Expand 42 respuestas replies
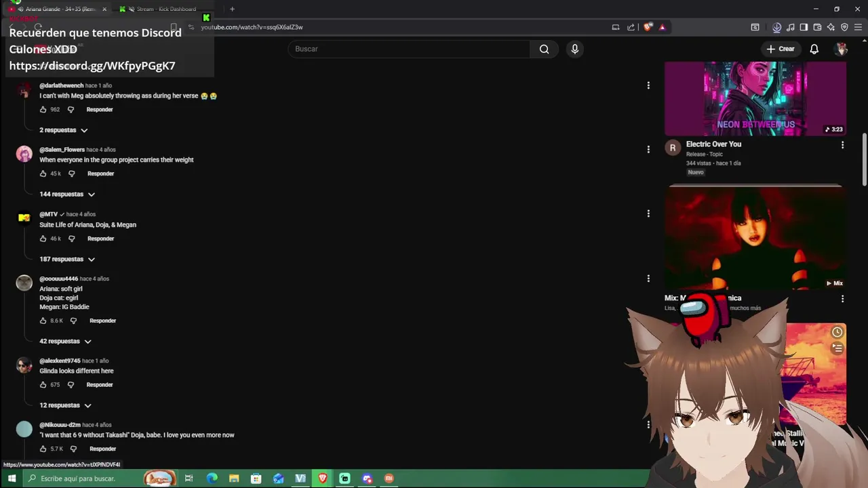The height and width of the screenshot is (488, 868). click(x=65, y=342)
